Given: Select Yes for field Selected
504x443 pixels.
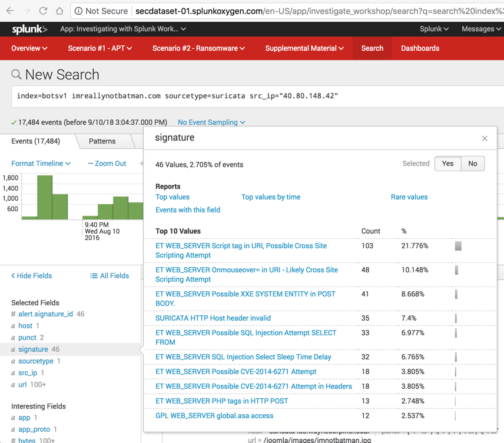Looking at the screenshot, I should click(447, 164).
